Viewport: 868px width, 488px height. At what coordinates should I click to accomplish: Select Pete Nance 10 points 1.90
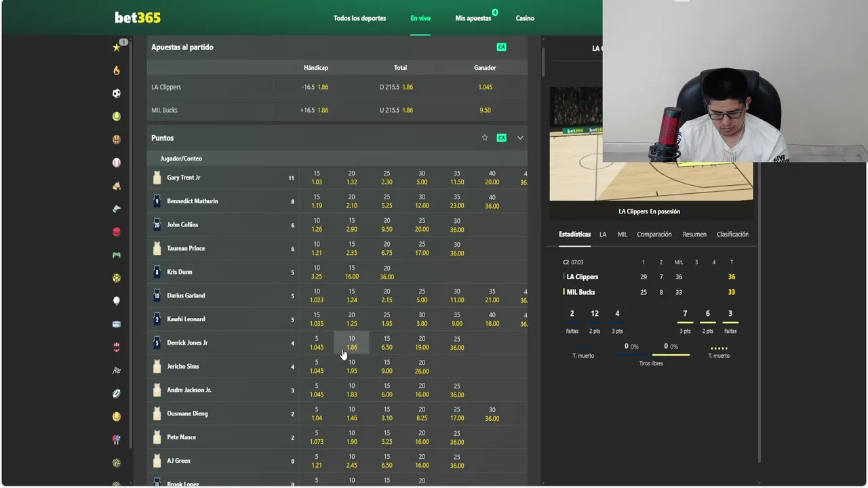[x=351, y=437]
